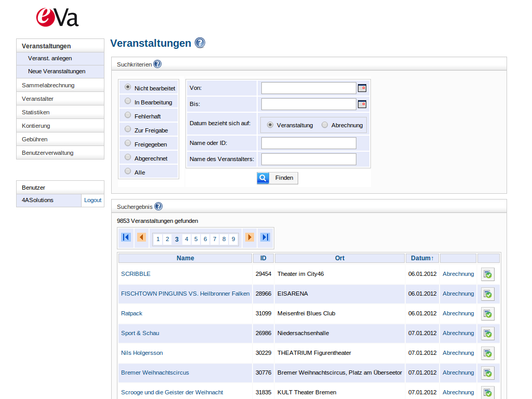
Task: Sort table by Datum column
Action: (x=422, y=258)
